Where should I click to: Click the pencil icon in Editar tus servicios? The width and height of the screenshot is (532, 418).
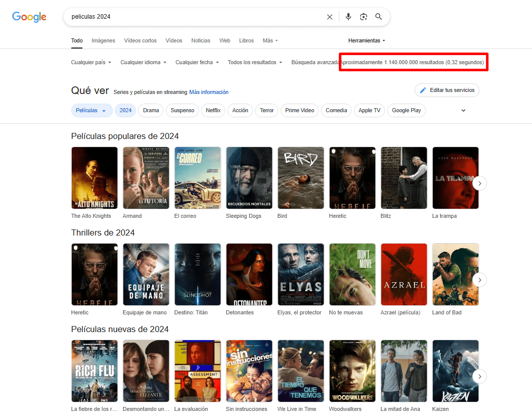[423, 90]
